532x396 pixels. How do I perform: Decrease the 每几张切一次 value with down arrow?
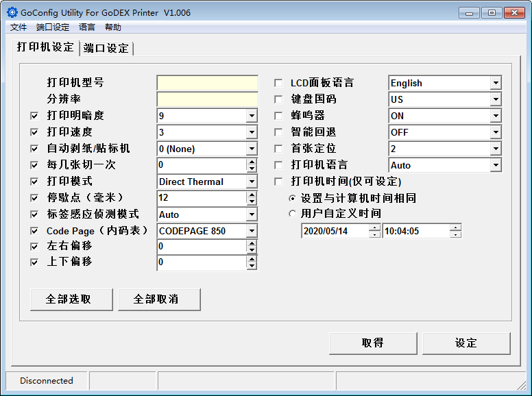coord(252,169)
